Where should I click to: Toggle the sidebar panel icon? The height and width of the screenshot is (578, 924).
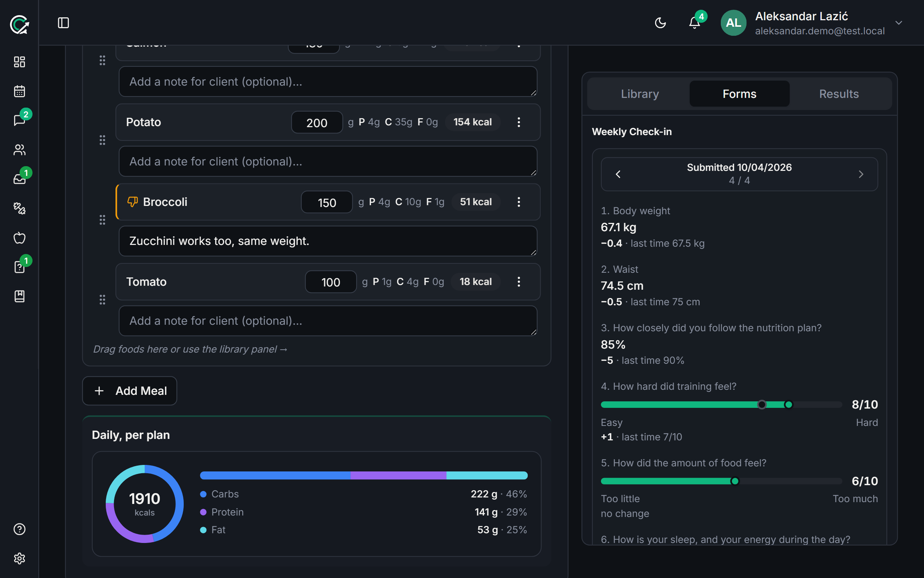click(x=64, y=23)
